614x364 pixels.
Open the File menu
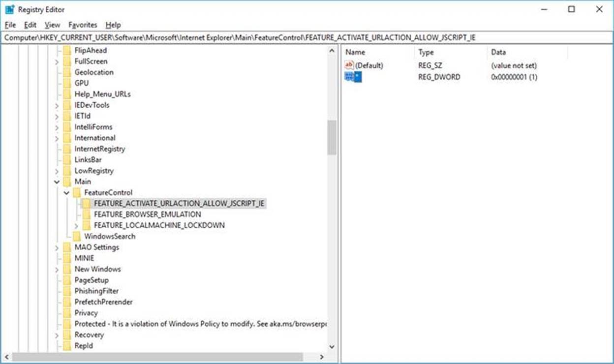[10, 25]
